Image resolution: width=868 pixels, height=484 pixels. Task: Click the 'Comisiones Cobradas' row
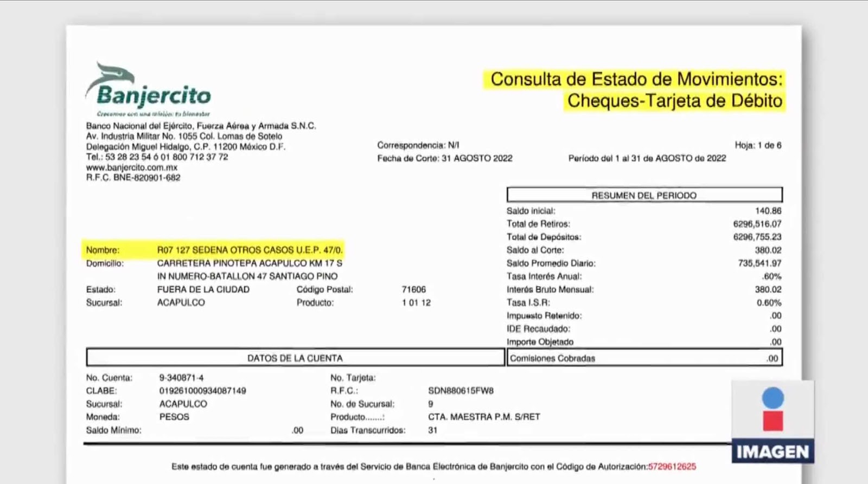(x=644, y=358)
